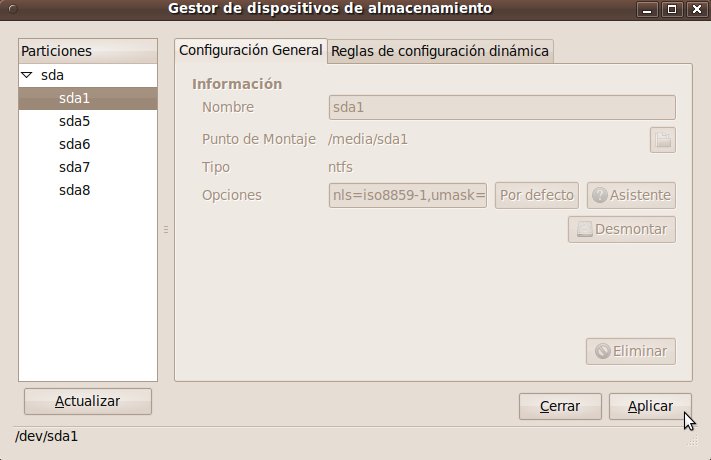Screen dimensions: 711x460
Task: Select partition sda6 in the list
Action: coord(88,144)
